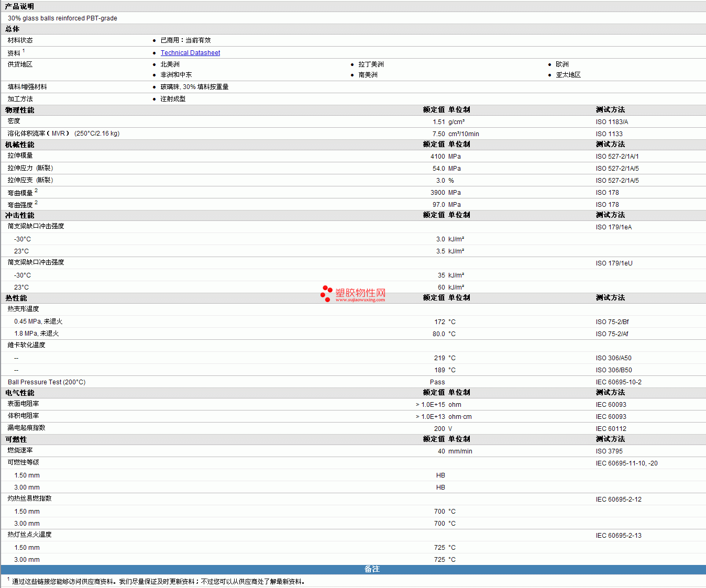This screenshot has height=588, width=706.
Task: Click the Ball Pressure Test row label
Action: [47, 382]
